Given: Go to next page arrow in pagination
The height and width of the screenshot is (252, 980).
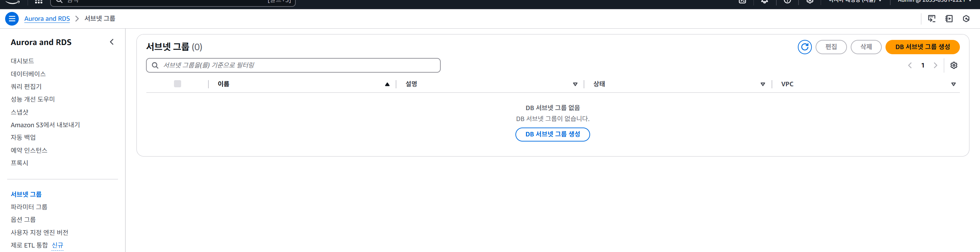Looking at the screenshot, I should coord(936,65).
